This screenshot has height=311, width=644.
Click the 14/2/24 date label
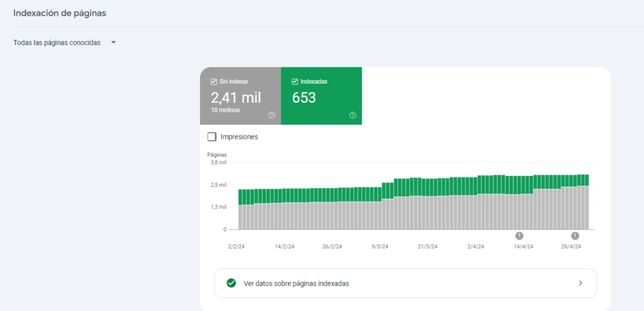284,246
